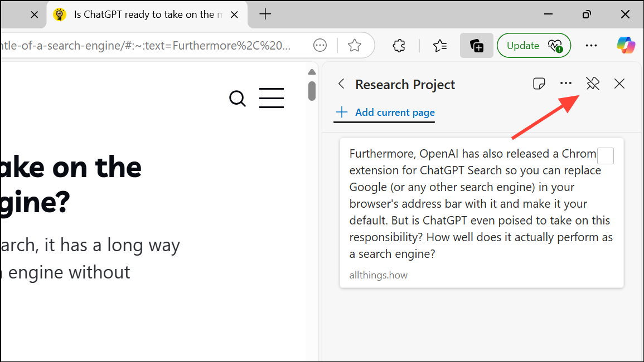
Task: Select the 'Is ChatGPT ready to take on' tab
Action: 148,15
